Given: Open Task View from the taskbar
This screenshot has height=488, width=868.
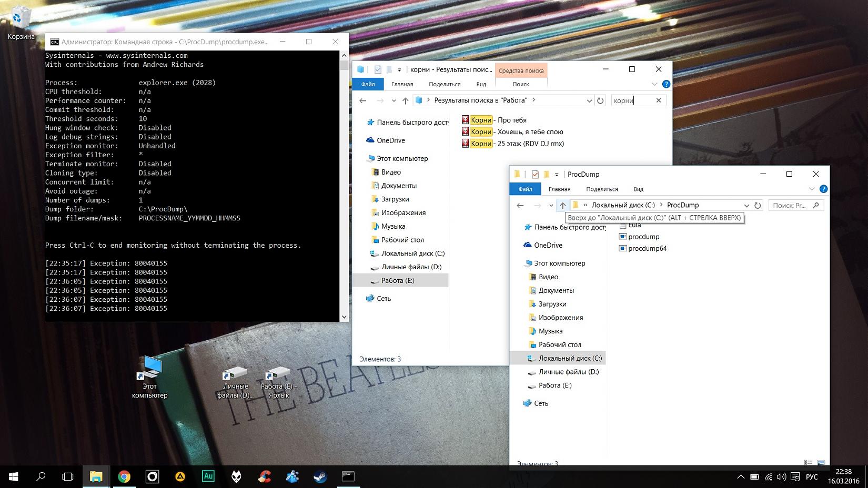Looking at the screenshot, I should [x=68, y=476].
